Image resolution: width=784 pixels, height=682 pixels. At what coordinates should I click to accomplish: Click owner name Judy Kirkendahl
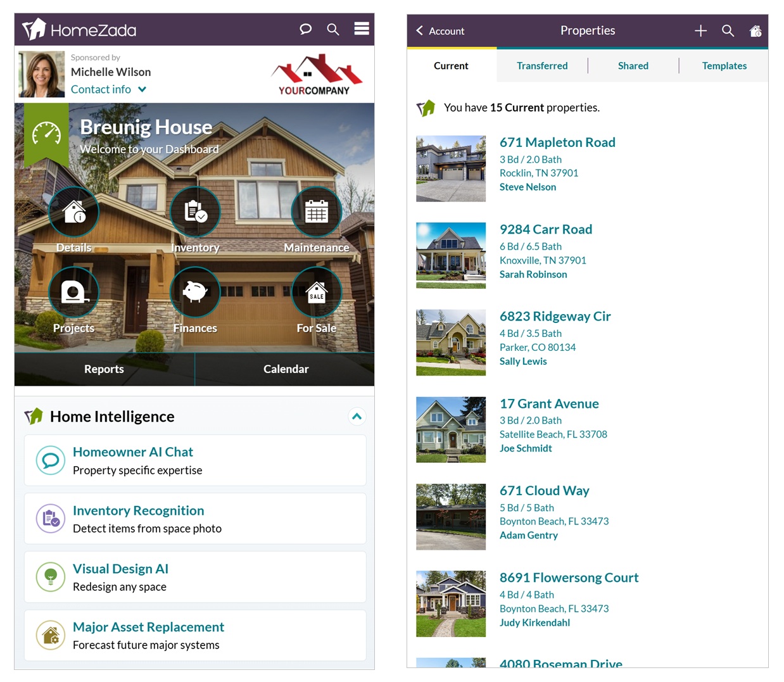coord(534,622)
